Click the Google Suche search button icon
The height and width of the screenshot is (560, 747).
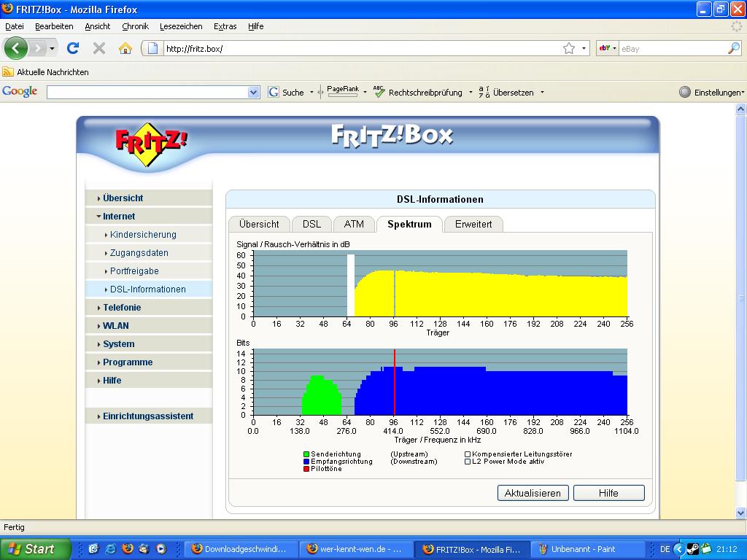(274, 92)
